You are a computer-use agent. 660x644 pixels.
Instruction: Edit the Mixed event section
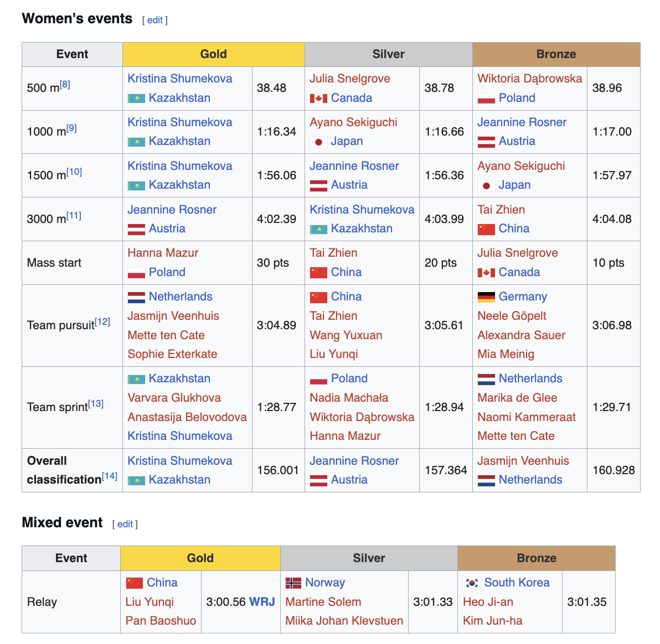click(x=125, y=524)
